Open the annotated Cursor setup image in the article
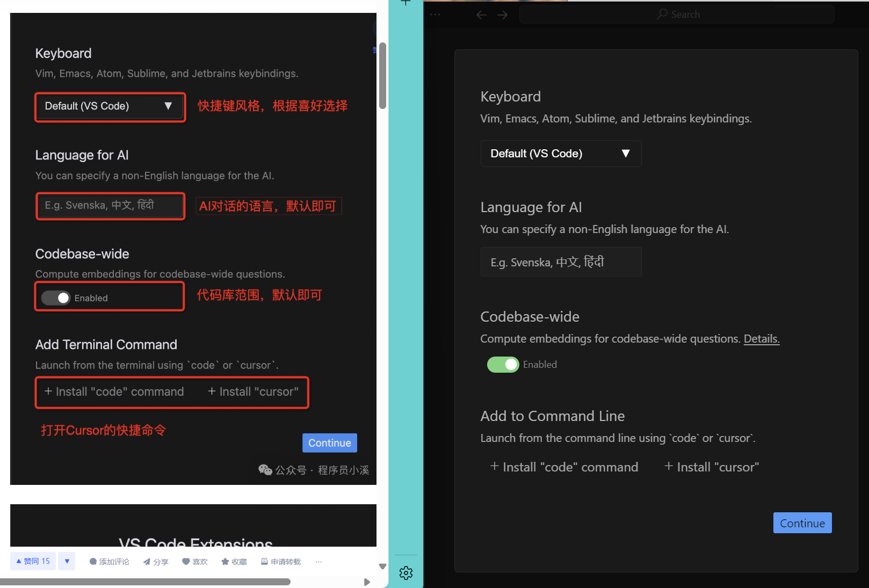869x588 pixels. 193,249
